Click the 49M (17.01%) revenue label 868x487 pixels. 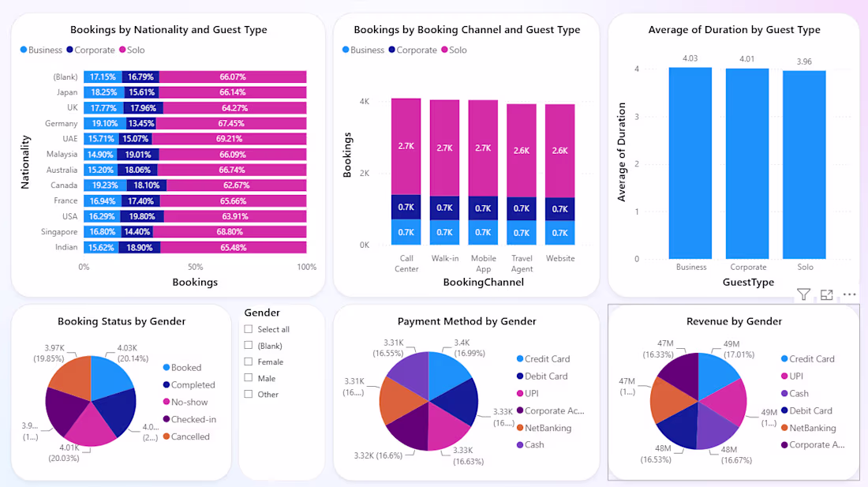[739, 349]
